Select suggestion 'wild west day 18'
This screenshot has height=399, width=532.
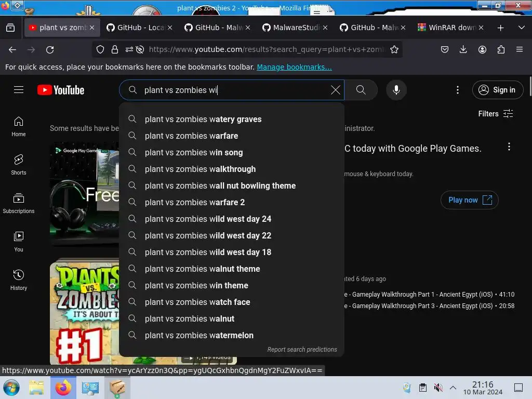pos(232,252)
